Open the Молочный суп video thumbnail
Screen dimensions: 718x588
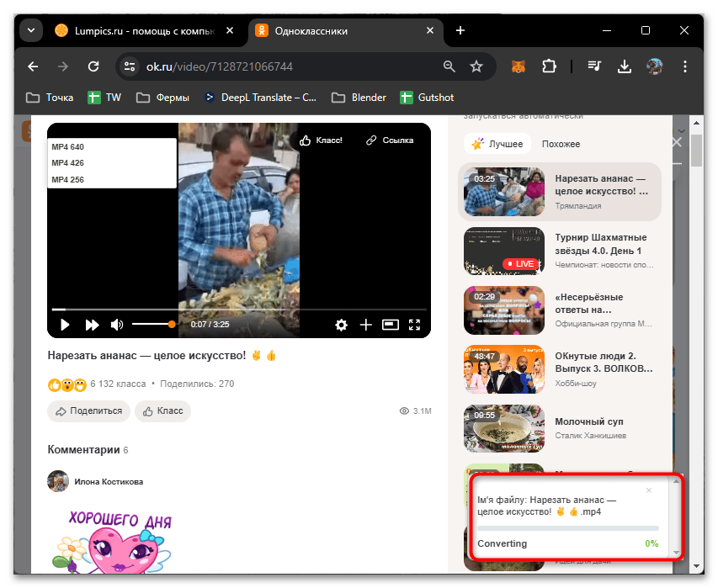coord(503,428)
